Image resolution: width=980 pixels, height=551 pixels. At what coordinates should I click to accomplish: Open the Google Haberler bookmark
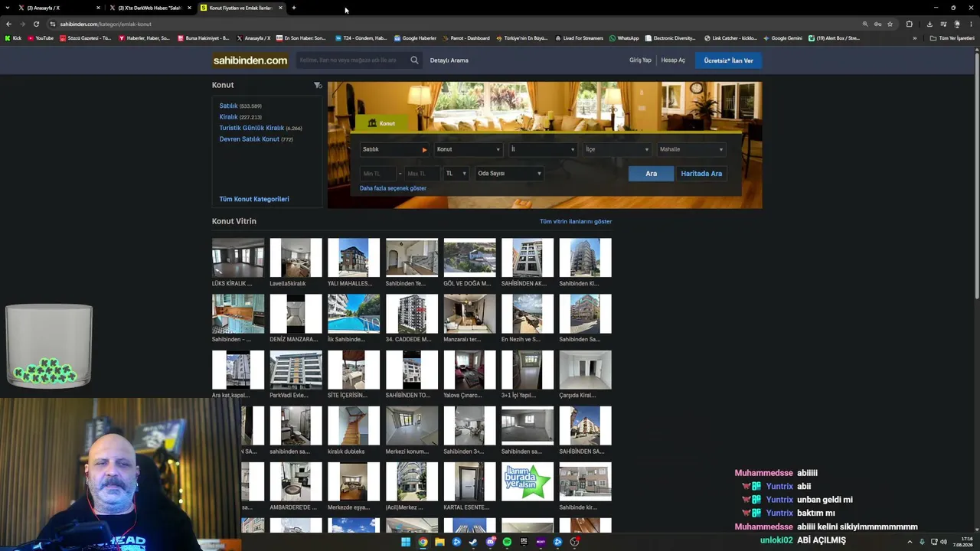[415, 38]
